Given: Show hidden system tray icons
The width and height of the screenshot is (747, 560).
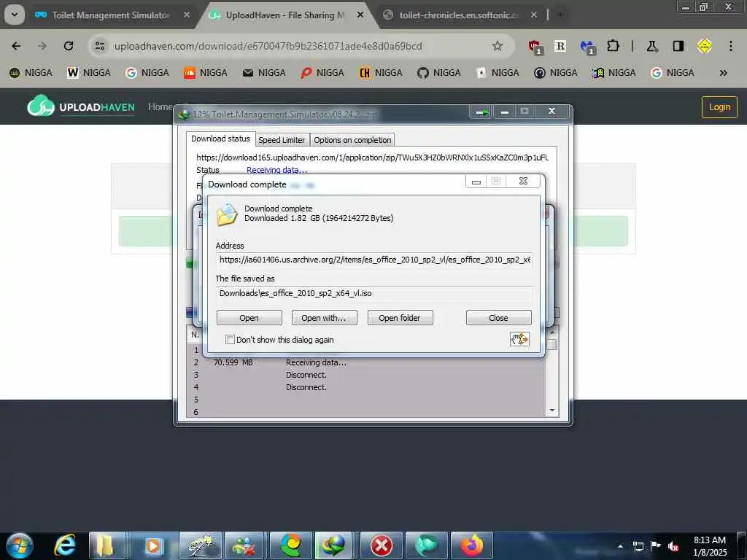Looking at the screenshot, I should click(620, 546).
